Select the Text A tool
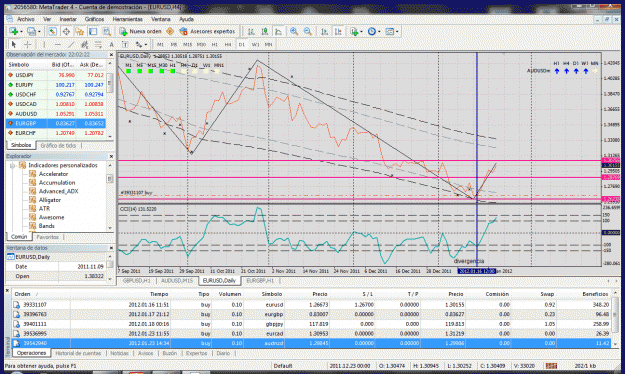 [x=112, y=44]
